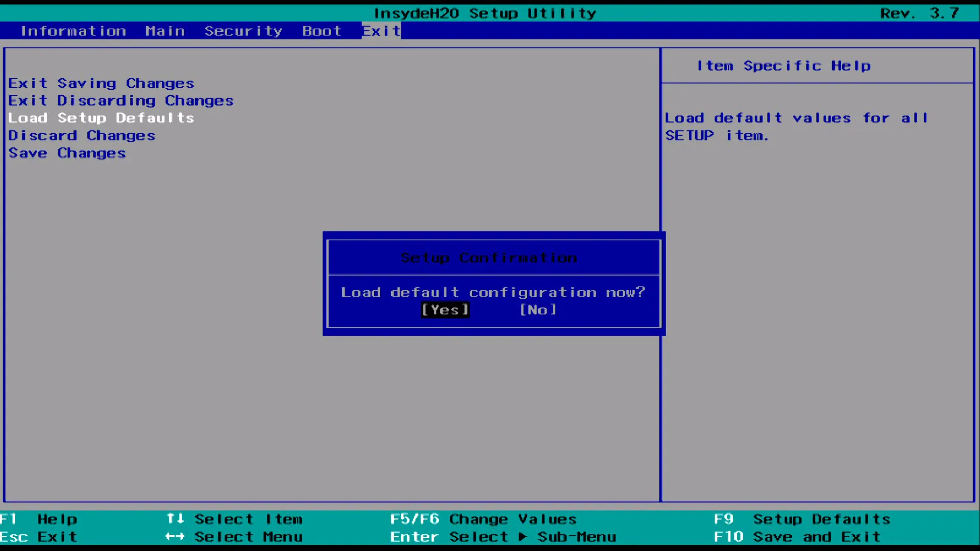Viewport: 980px width, 551px height.
Task: Select Load Setup Defaults option
Action: coord(101,117)
